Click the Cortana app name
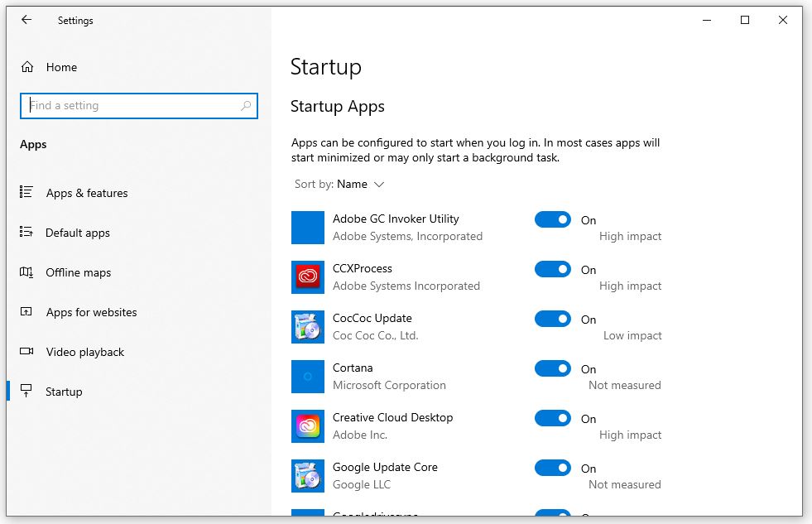The width and height of the screenshot is (812, 524). [352, 368]
